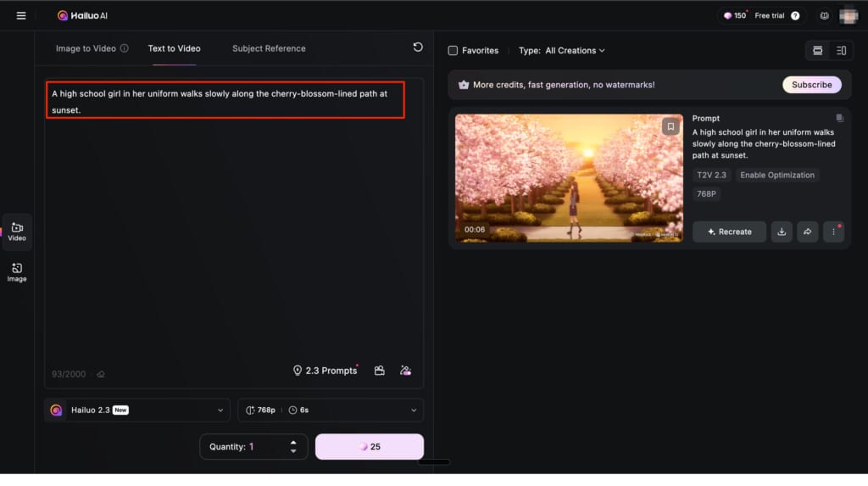
Task: Click the 00:06 video duration label
Action: point(475,229)
